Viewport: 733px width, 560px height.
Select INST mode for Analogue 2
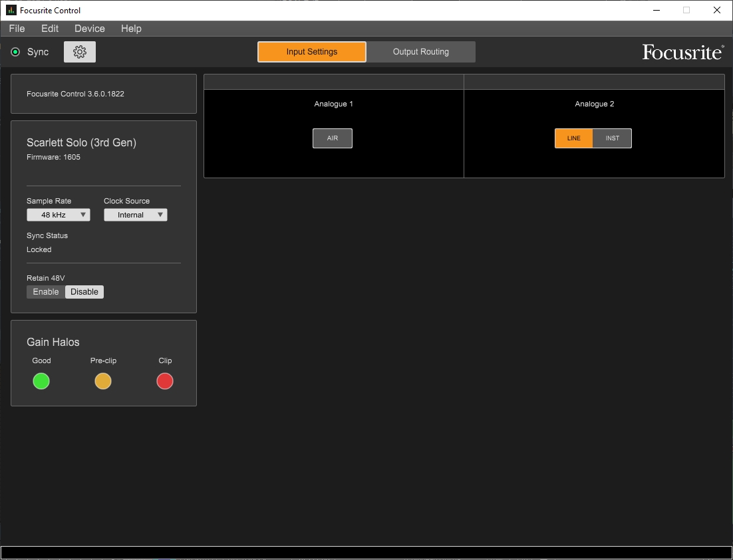pyautogui.click(x=613, y=138)
